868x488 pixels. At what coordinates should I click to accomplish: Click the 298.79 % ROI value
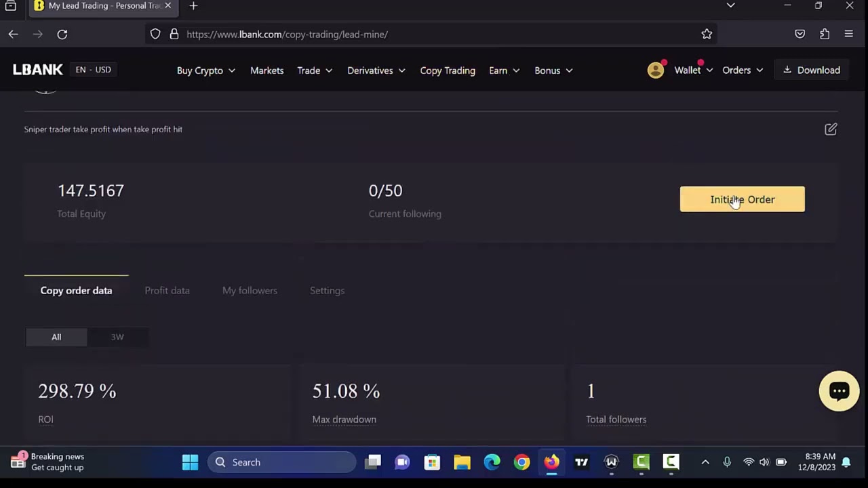coord(77,391)
